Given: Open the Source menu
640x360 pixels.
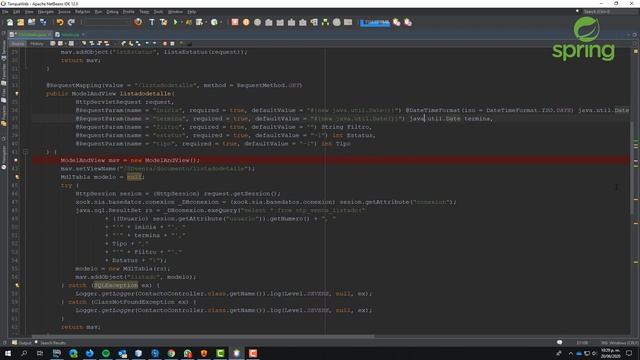Looking at the screenshot, I should 64,12.
